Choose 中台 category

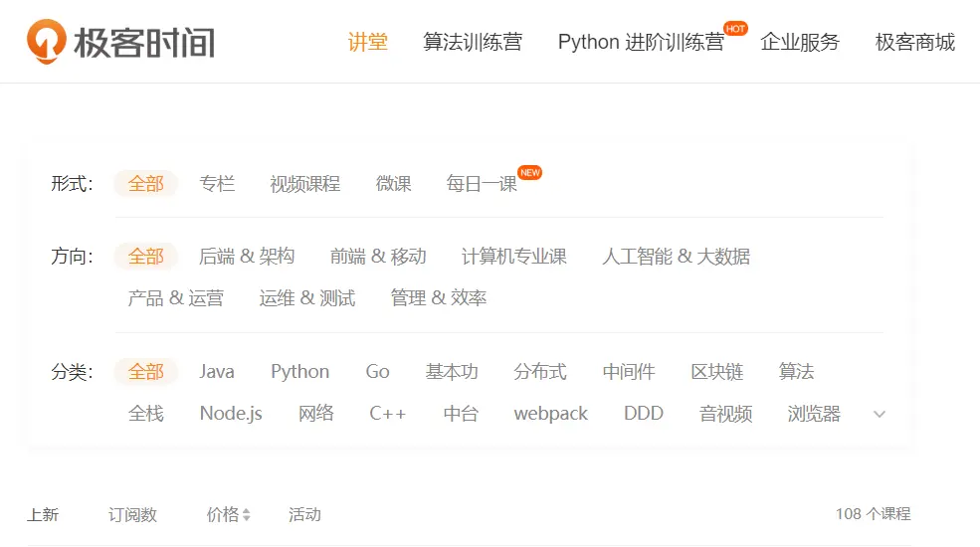(x=461, y=414)
